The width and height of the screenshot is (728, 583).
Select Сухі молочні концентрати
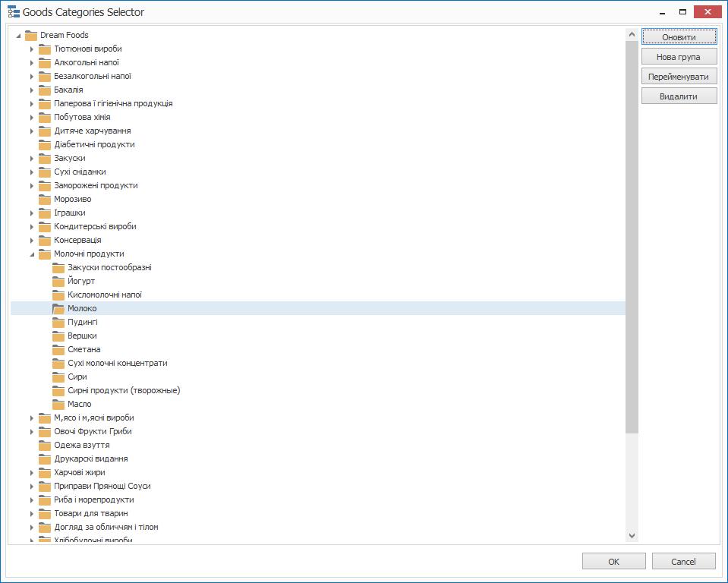(118, 363)
